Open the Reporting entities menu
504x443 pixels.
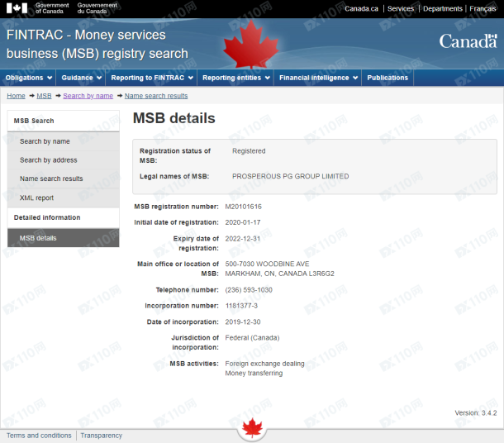coord(236,78)
